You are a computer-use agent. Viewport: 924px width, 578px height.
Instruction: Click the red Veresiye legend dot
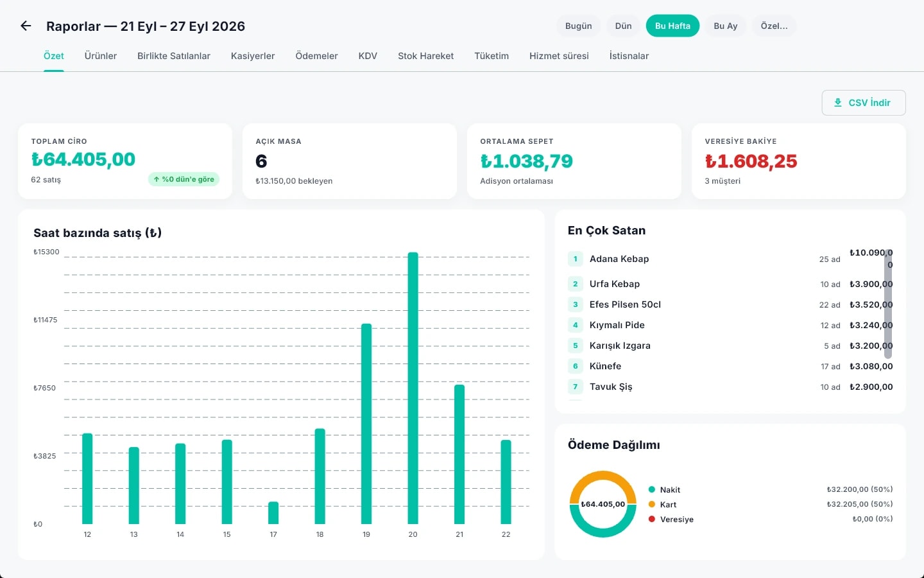652,519
